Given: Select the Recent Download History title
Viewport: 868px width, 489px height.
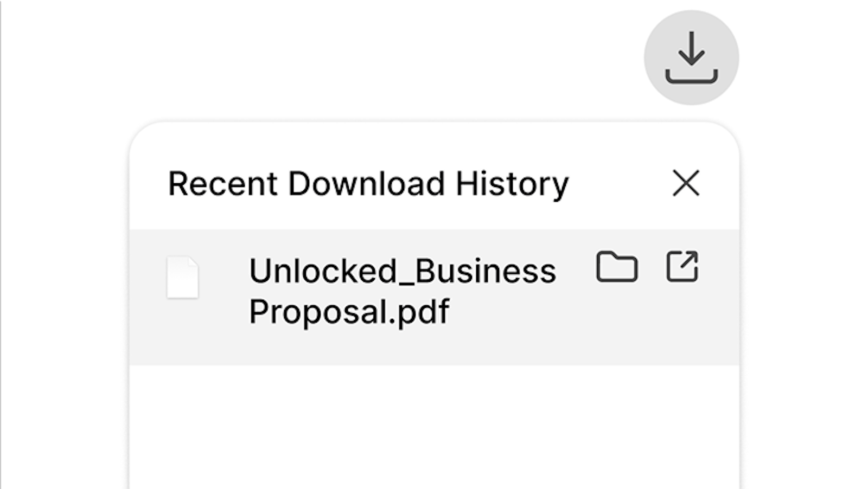Looking at the screenshot, I should [368, 184].
